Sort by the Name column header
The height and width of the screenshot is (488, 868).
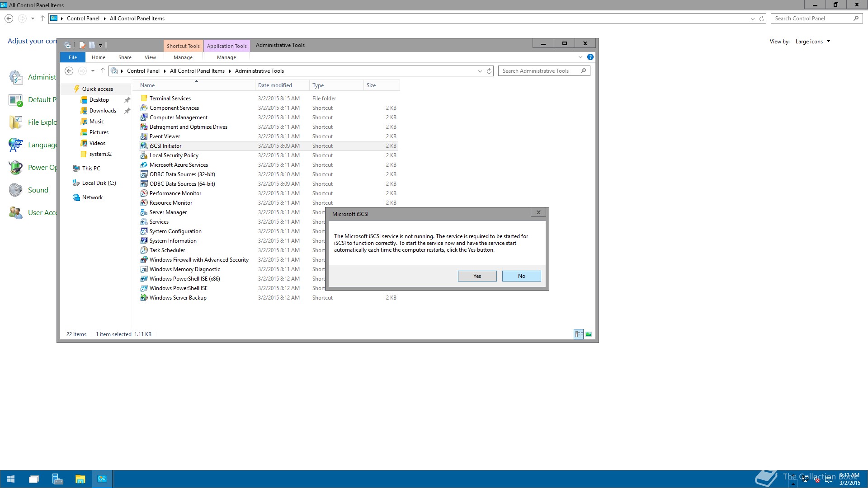pyautogui.click(x=196, y=85)
